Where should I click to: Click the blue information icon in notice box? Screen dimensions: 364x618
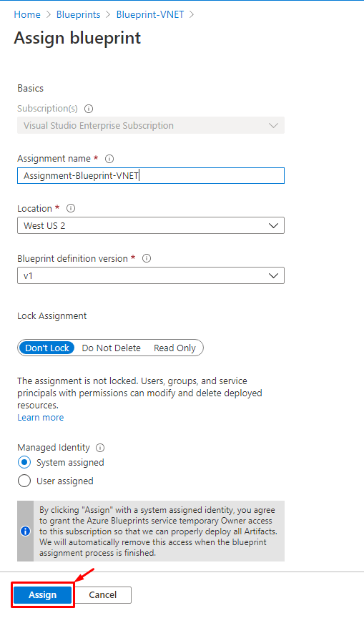[25, 531]
